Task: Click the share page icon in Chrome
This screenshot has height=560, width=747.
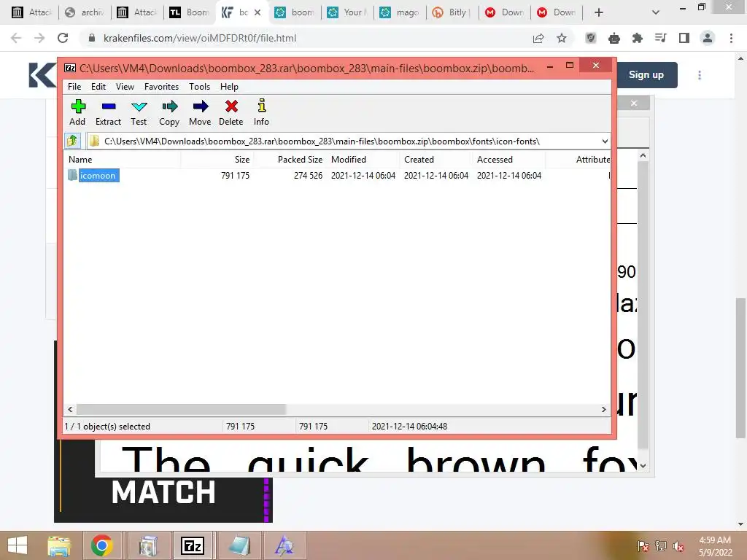Action: 538,38
